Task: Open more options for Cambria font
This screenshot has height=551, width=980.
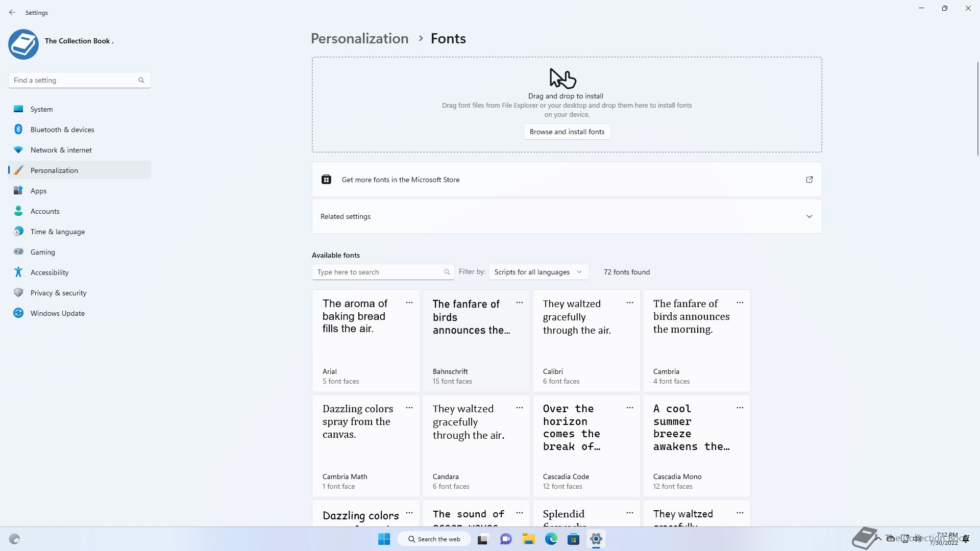Action: click(740, 303)
